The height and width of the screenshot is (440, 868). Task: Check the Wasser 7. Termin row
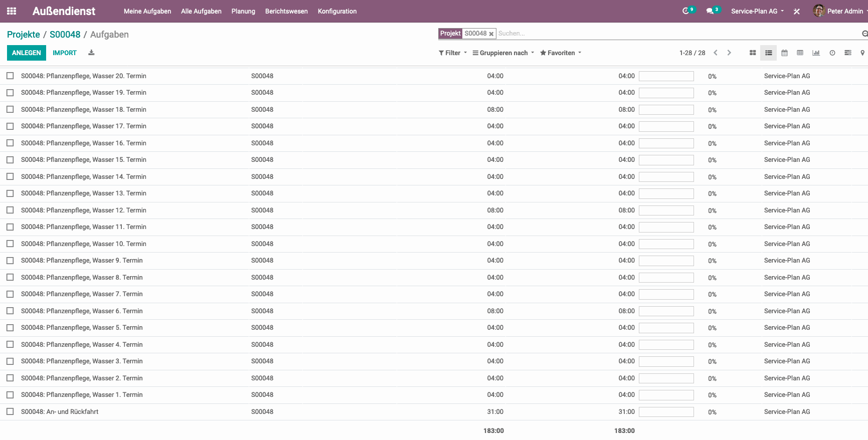[10, 294]
